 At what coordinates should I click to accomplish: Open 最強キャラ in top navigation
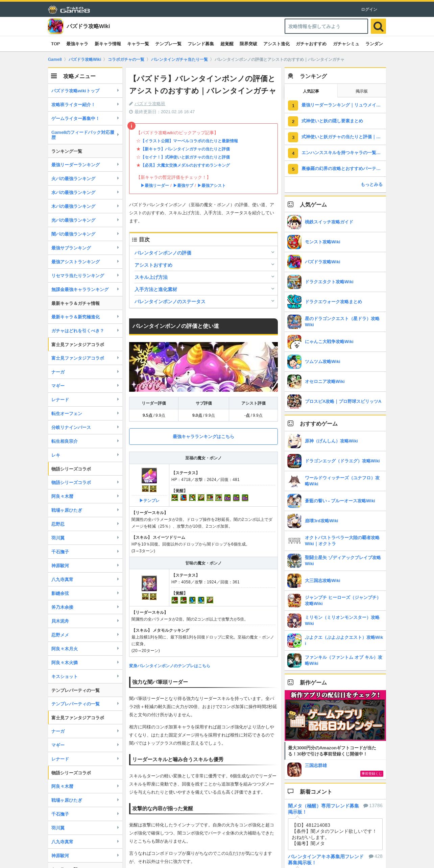point(77,44)
